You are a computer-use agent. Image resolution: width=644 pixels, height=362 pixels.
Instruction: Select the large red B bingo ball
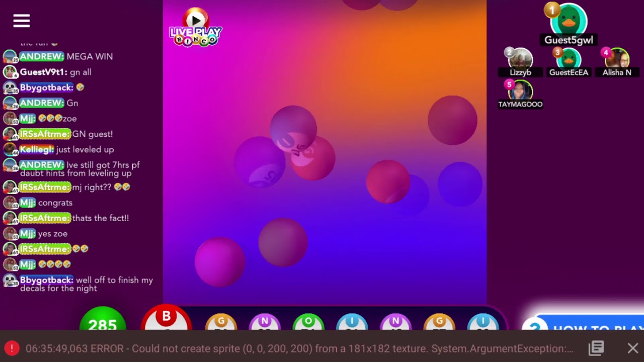[166, 318]
